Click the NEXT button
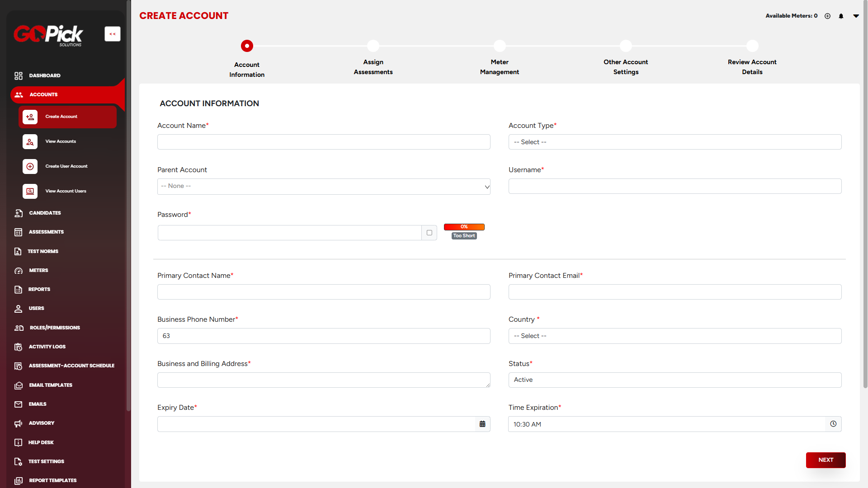Image resolution: width=868 pixels, height=488 pixels. [x=826, y=460]
